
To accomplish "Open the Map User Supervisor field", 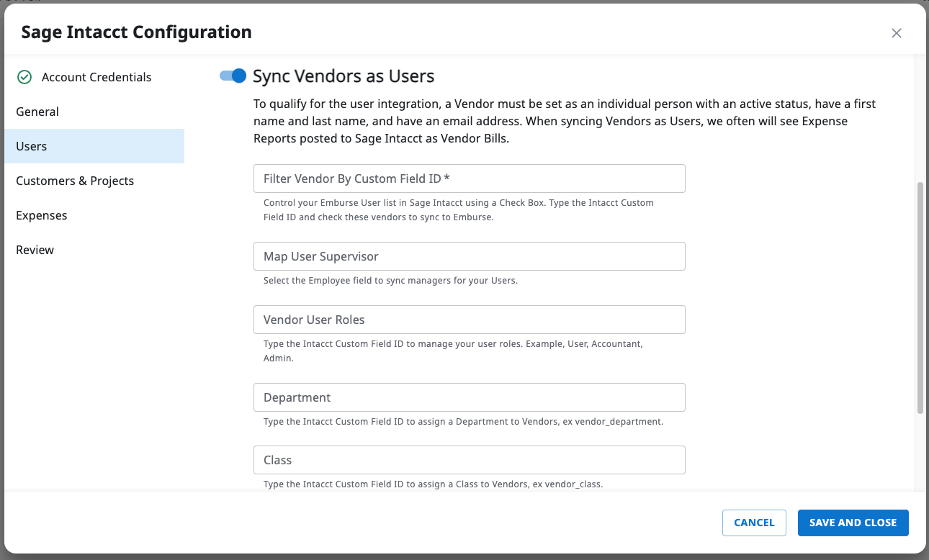I will click(x=469, y=256).
